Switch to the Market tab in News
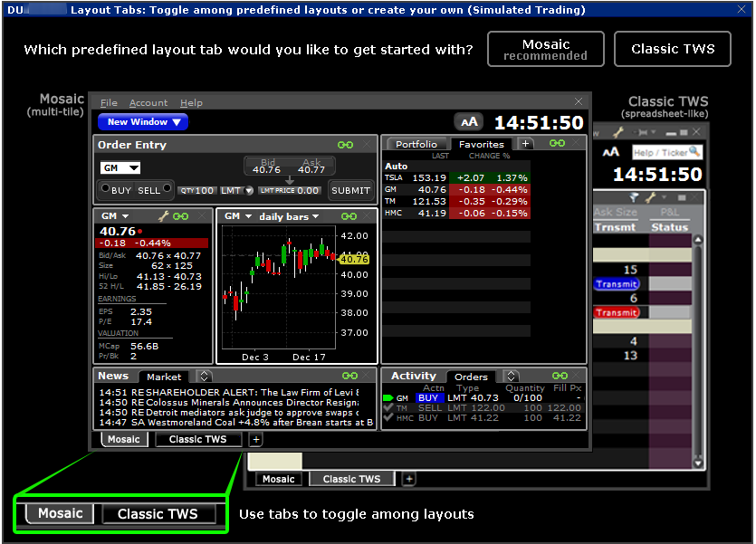756x544 pixels. point(164,377)
